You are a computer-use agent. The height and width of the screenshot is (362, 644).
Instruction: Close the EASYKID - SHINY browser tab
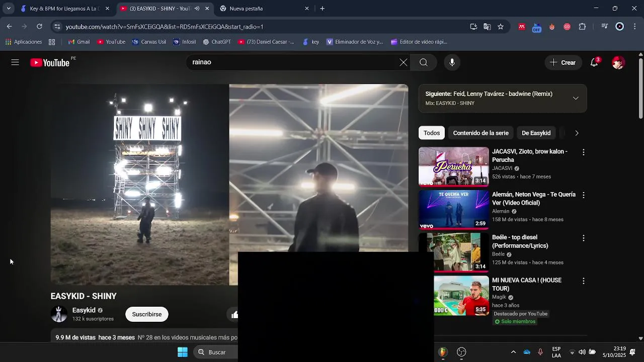207,9
